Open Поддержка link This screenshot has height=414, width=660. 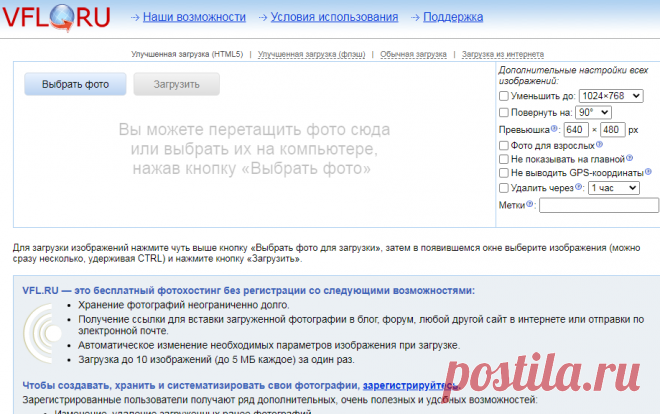pyautogui.click(x=453, y=17)
